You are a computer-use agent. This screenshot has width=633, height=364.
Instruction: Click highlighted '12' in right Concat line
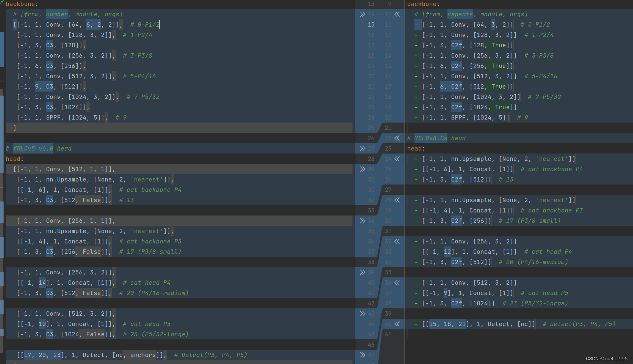click(447, 252)
